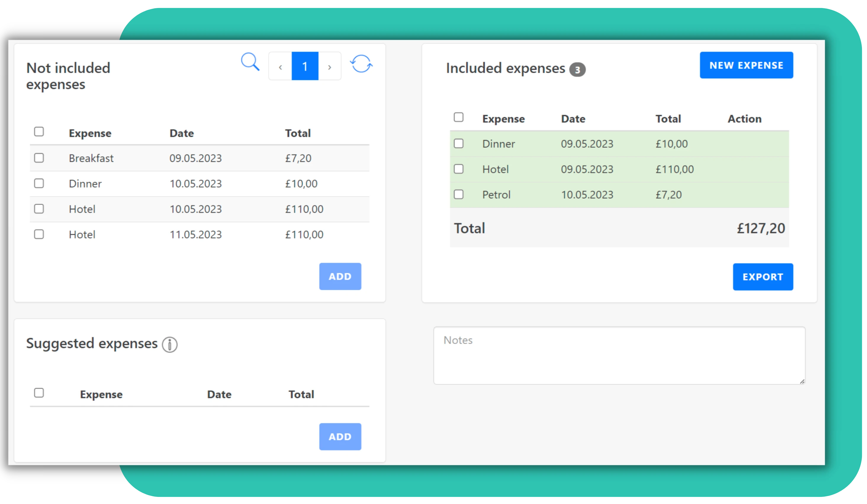Go to next page of expenses
Viewport: 867px width, 504px height.
[x=329, y=66]
